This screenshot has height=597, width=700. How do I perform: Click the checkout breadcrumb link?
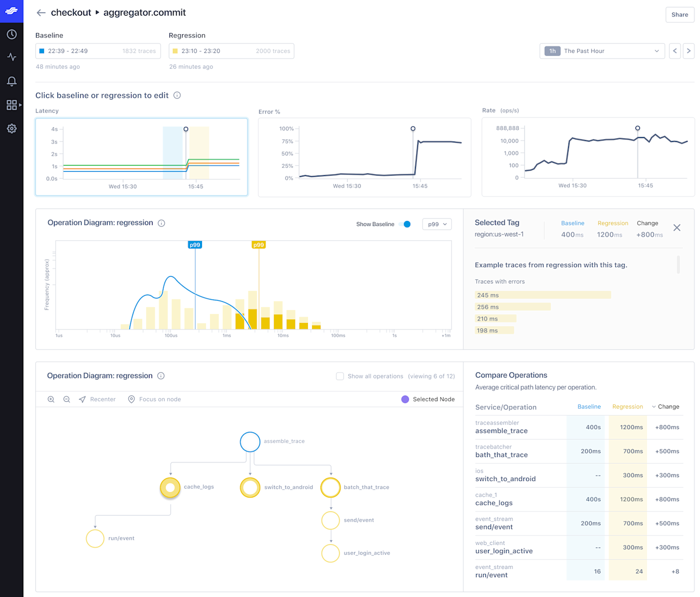tap(71, 12)
